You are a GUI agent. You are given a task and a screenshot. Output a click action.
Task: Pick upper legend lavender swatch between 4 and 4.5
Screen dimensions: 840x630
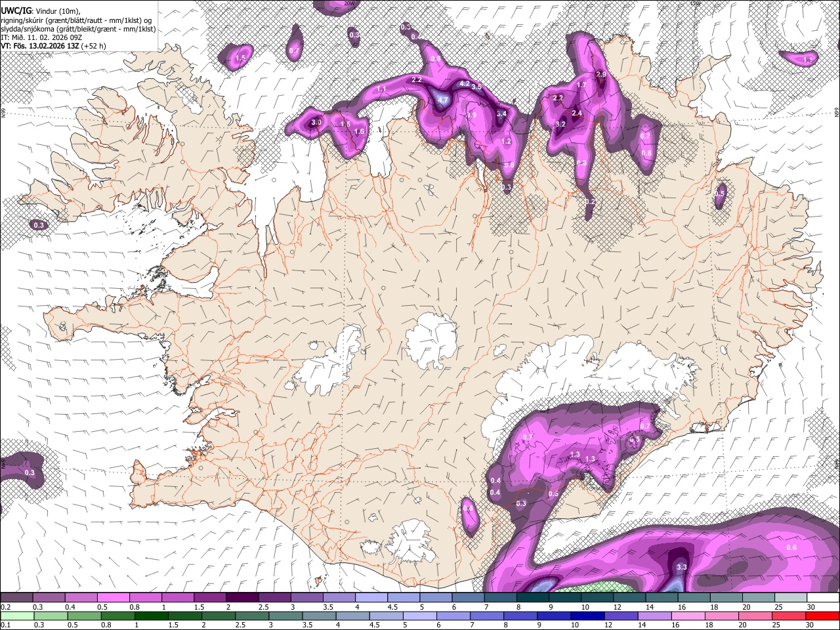[371, 598]
